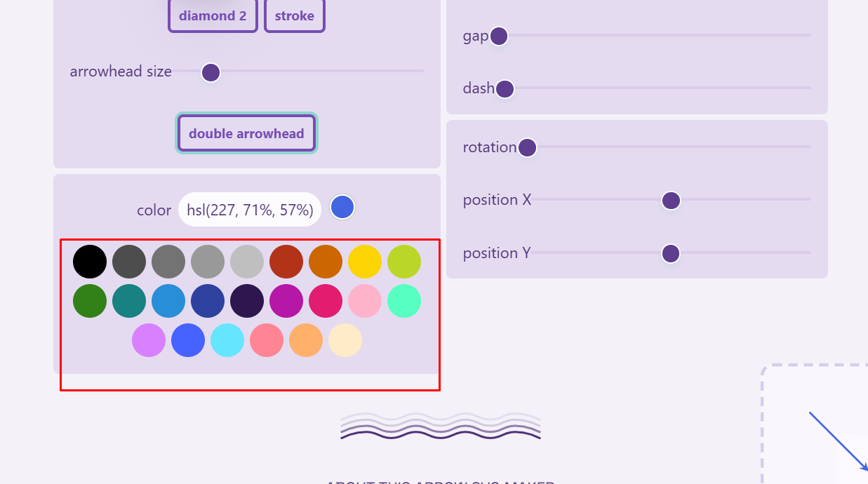Select the light violet color swatch
This screenshot has height=484, width=868.
tap(149, 340)
